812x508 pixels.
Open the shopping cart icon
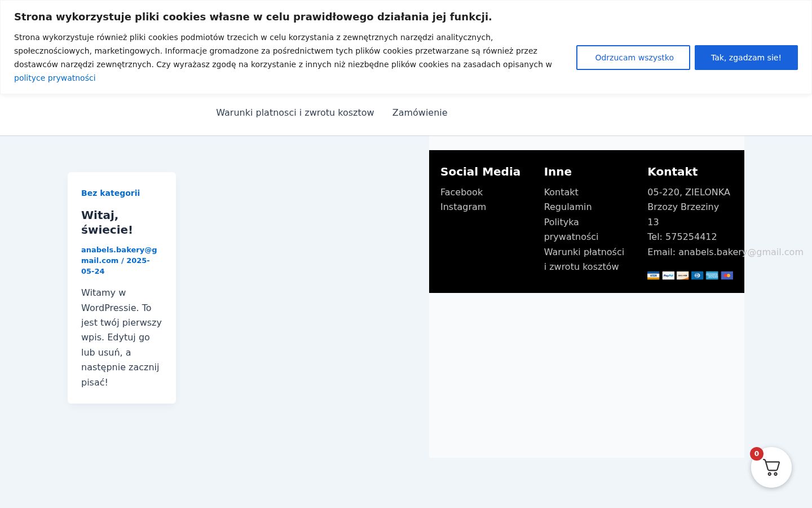point(771,467)
